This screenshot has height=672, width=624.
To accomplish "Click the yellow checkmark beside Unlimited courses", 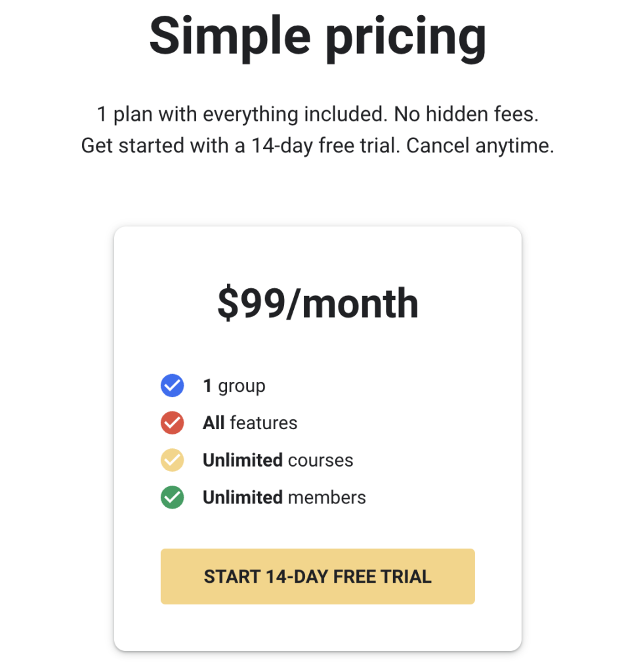I will tap(172, 460).
